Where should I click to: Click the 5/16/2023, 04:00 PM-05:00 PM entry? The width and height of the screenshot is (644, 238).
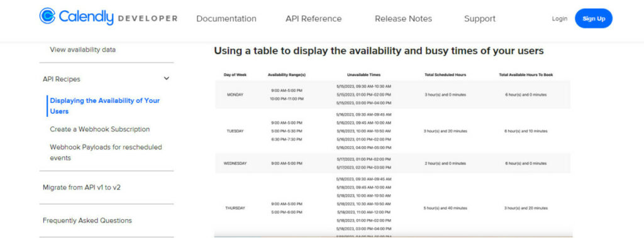[x=364, y=148]
